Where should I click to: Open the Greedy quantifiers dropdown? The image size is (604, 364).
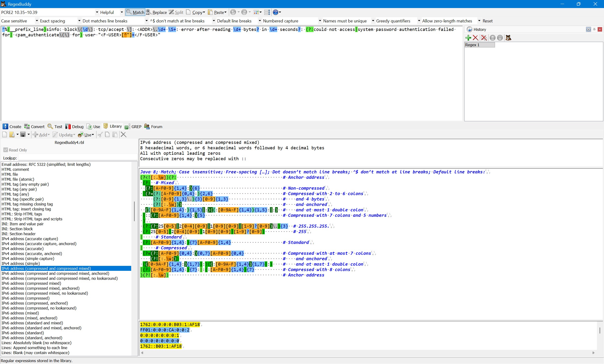coord(419,21)
